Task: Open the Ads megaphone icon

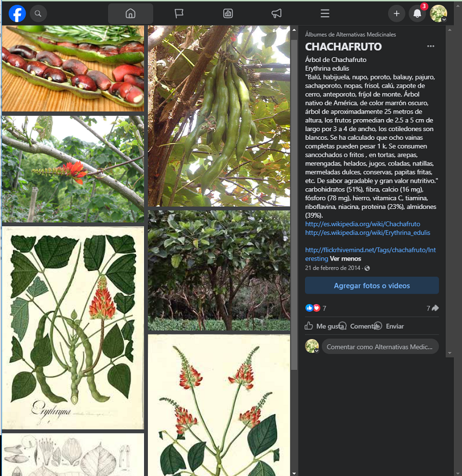Action: pos(276,14)
